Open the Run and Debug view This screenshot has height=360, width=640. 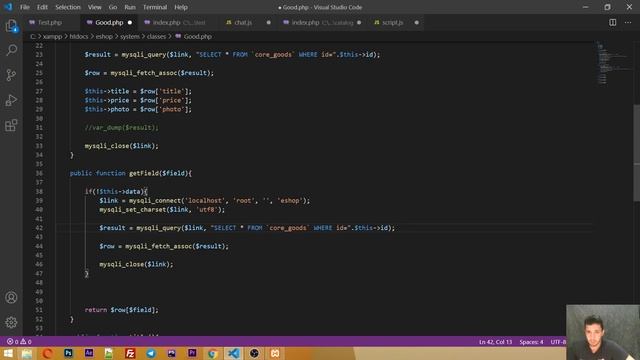[x=11, y=100]
